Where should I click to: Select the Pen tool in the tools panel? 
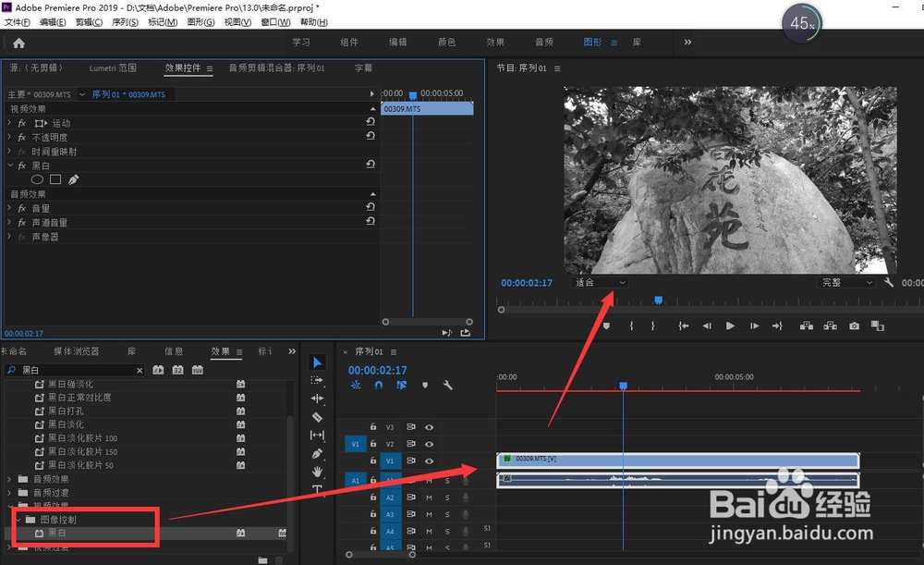(x=317, y=453)
